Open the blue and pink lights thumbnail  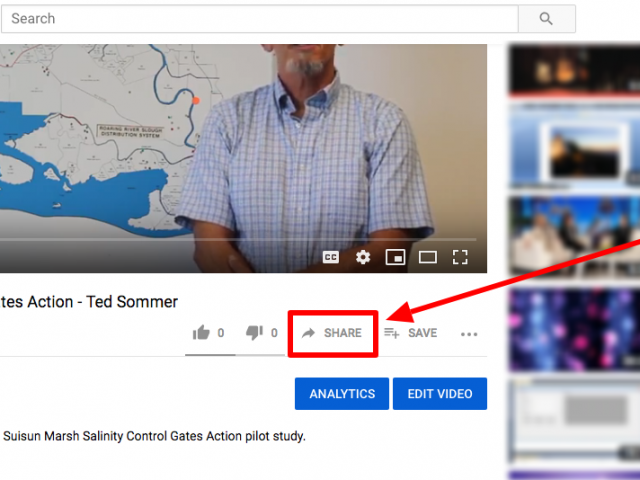(575, 330)
